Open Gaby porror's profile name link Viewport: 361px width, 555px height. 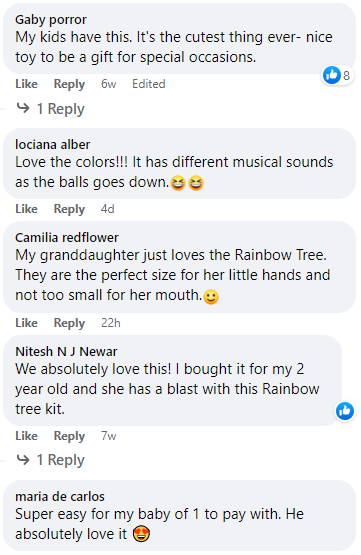click(51, 20)
